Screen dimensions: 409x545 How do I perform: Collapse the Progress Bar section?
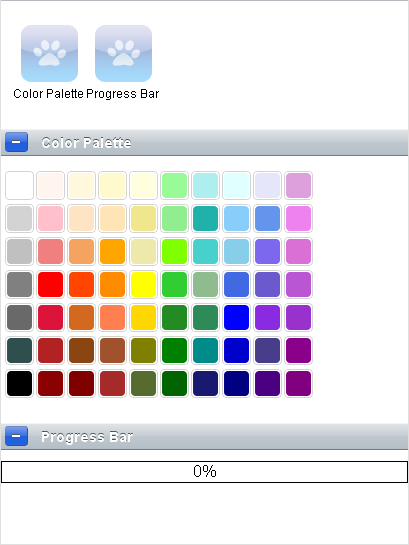pyautogui.click(x=16, y=436)
